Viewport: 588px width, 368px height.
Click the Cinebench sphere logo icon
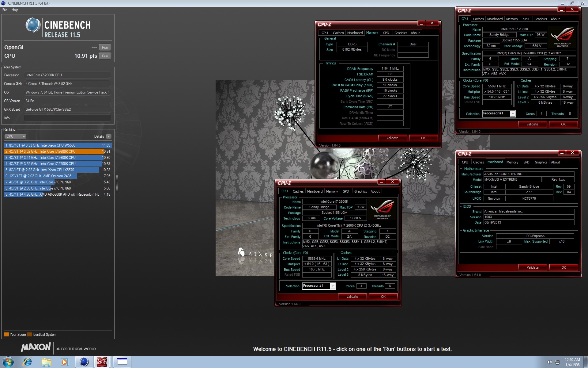point(33,25)
